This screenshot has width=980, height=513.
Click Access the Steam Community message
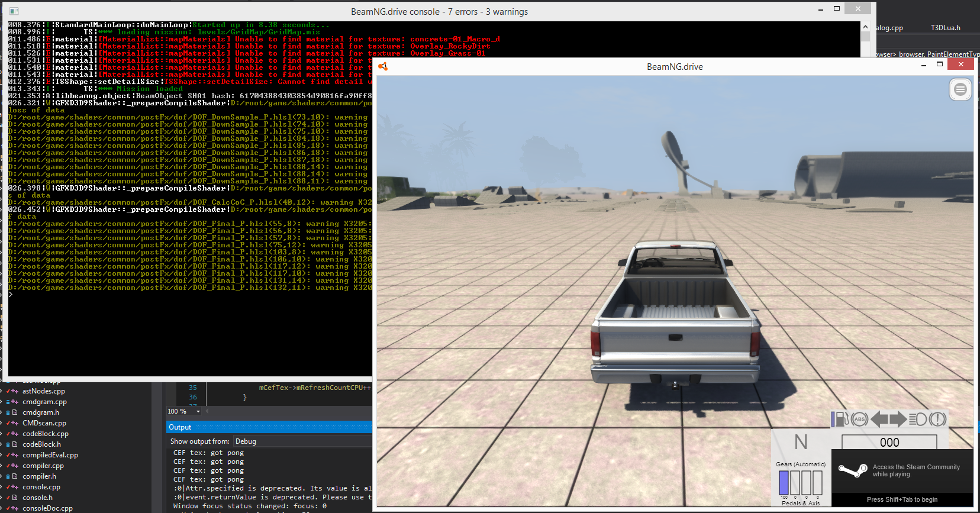click(916, 470)
